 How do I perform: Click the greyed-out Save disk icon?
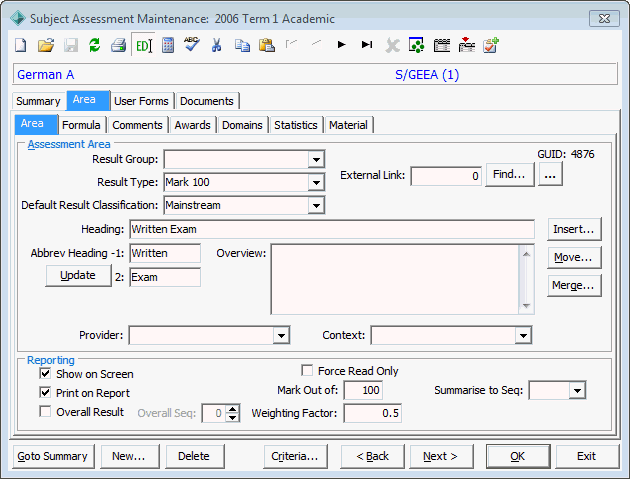71,45
